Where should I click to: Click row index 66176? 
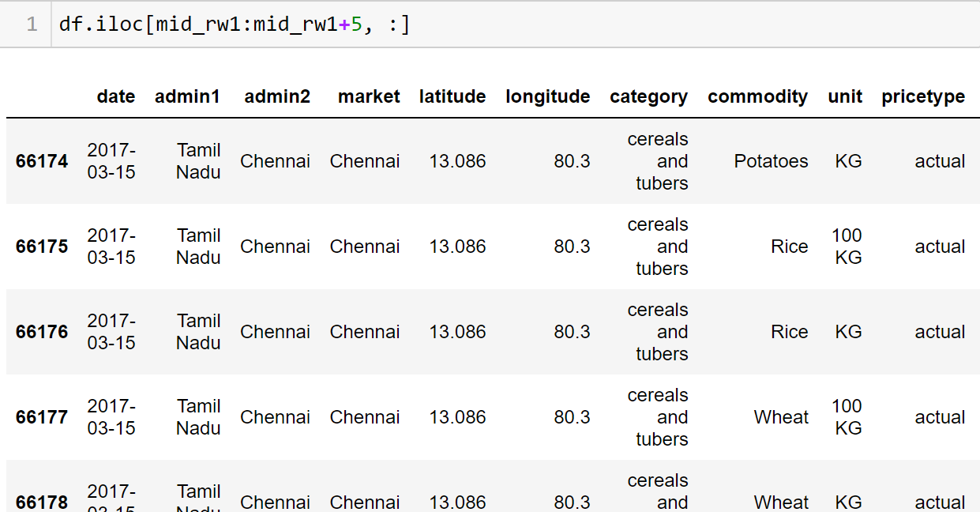pyautogui.click(x=42, y=332)
